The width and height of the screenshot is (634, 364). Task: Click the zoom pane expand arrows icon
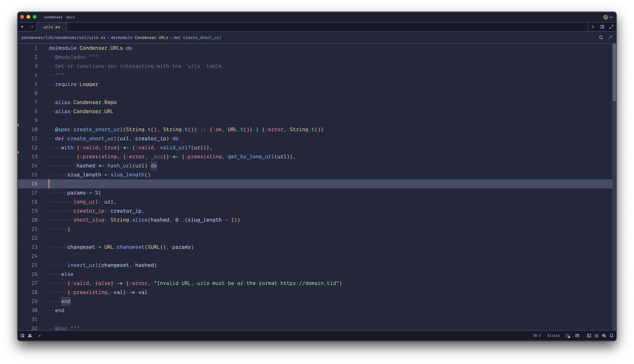pyautogui.click(x=612, y=27)
